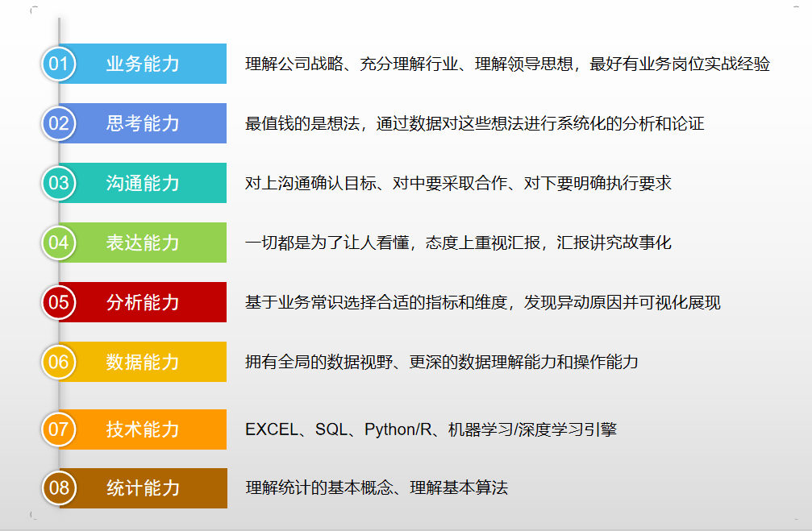Select the brown 08 circle badge
812x531 pixels.
pyautogui.click(x=58, y=488)
